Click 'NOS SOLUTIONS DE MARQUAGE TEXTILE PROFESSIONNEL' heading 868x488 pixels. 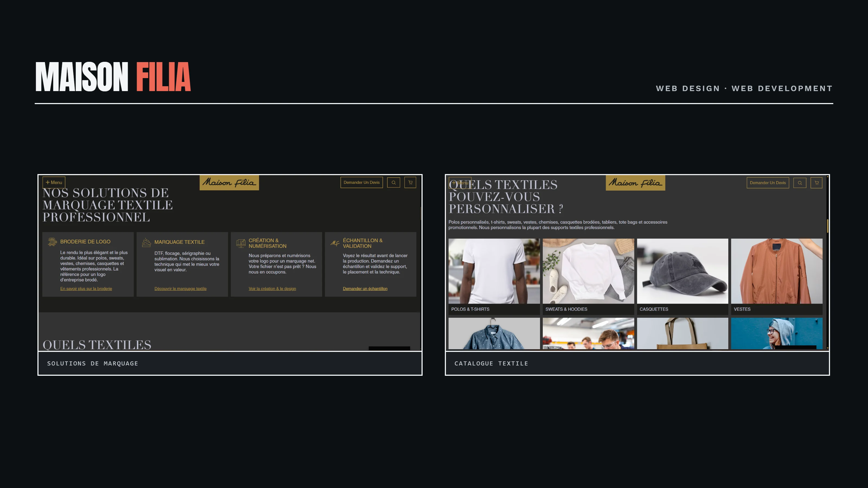tap(108, 205)
